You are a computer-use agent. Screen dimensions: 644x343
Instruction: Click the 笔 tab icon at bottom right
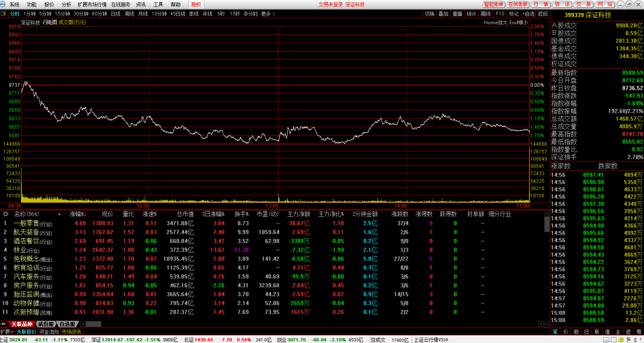pyautogui.click(x=555, y=332)
